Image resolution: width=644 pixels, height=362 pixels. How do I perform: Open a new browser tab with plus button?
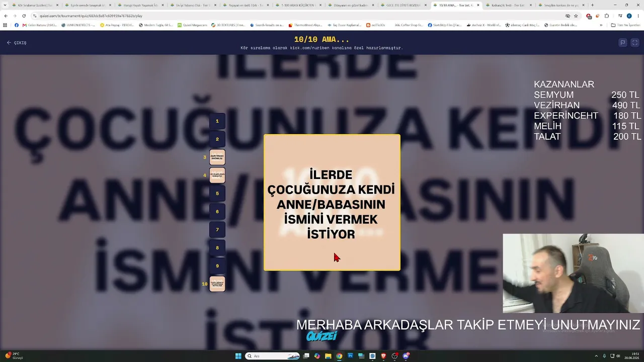(x=592, y=5)
